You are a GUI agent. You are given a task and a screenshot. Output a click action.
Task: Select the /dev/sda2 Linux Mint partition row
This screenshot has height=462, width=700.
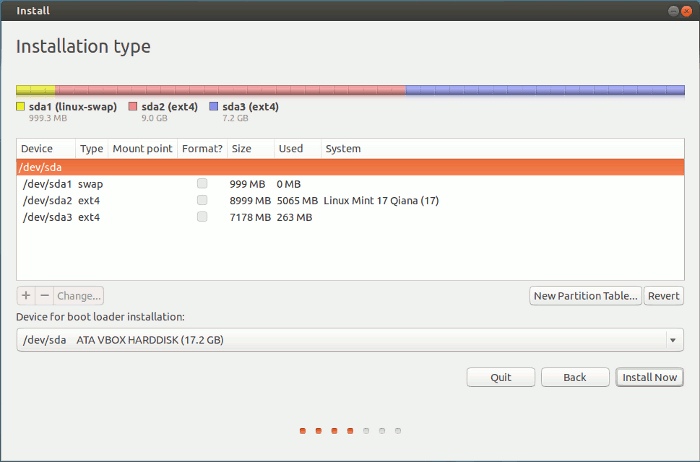(350, 200)
